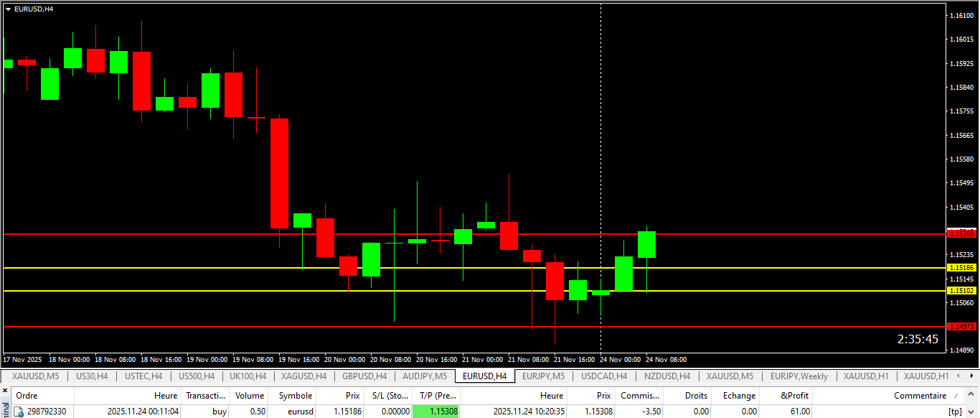Click the close time 2025.11.24 10:20:35

529,412
